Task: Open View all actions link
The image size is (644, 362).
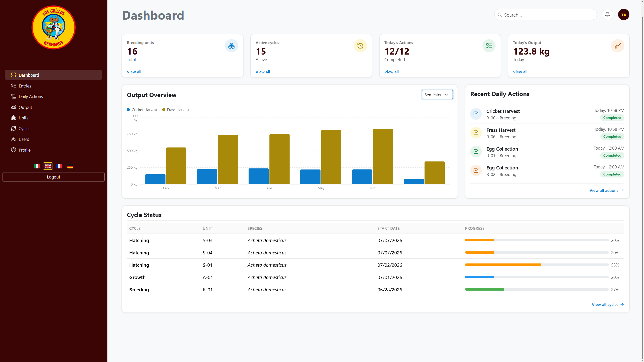Action: tap(607, 190)
